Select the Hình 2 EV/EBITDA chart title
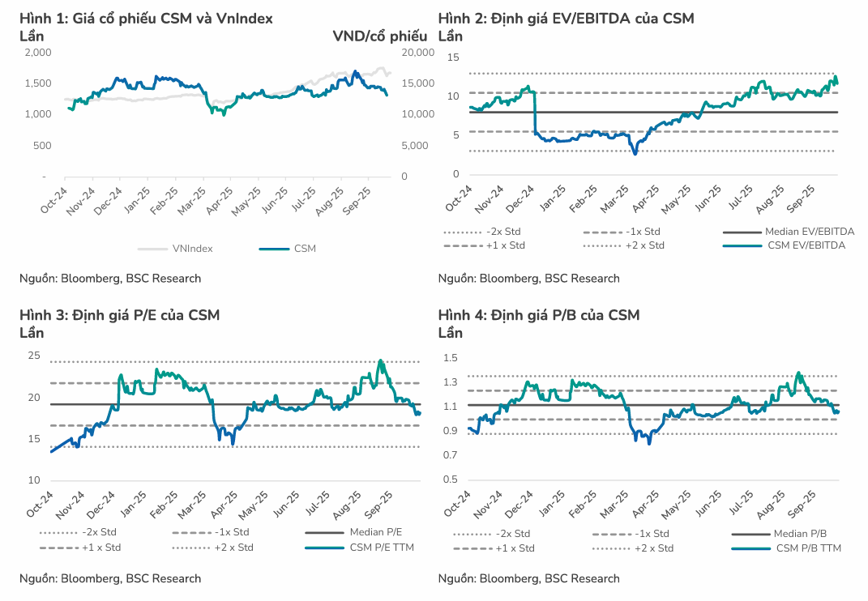This screenshot has width=868, height=601. [566, 18]
